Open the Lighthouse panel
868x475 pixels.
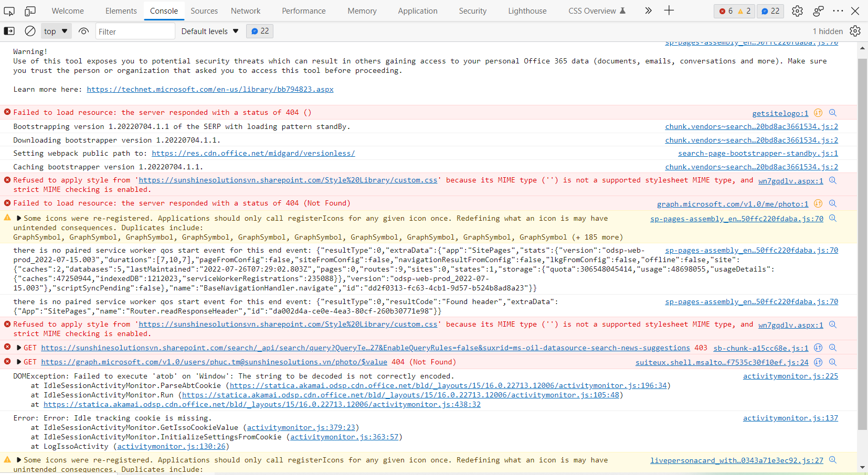pyautogui.click(x=527, y=10)
